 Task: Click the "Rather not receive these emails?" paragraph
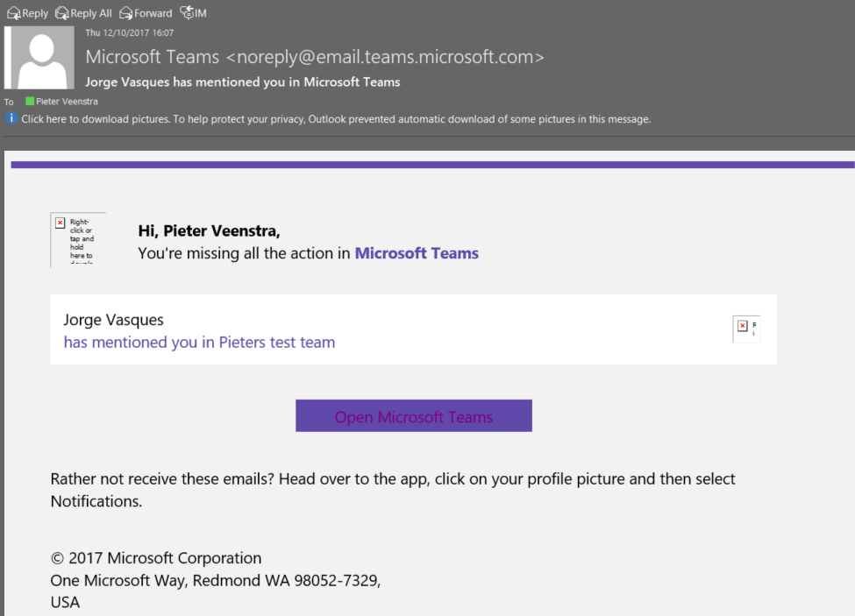(x=393, y=490)
